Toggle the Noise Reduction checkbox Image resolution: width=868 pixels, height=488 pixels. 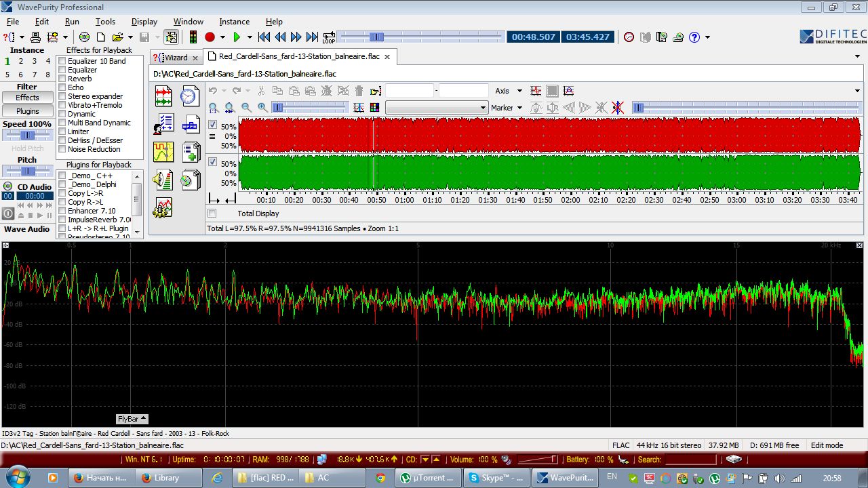pos(62,149)
